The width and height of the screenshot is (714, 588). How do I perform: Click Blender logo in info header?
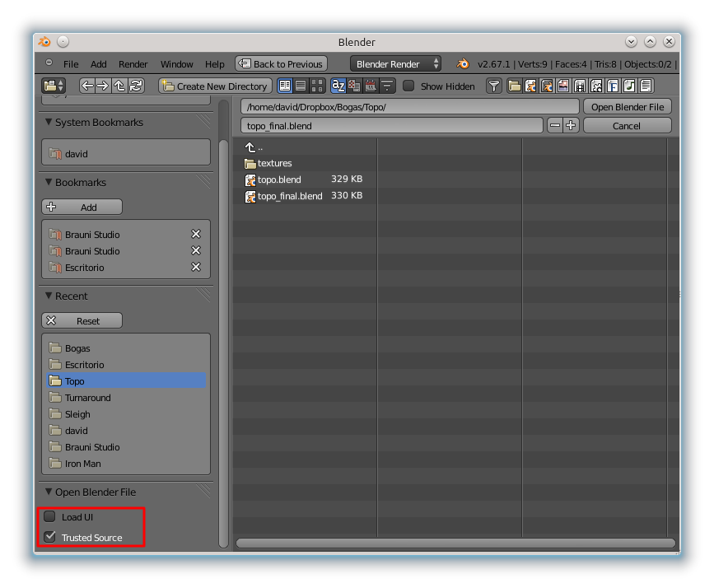463,63
